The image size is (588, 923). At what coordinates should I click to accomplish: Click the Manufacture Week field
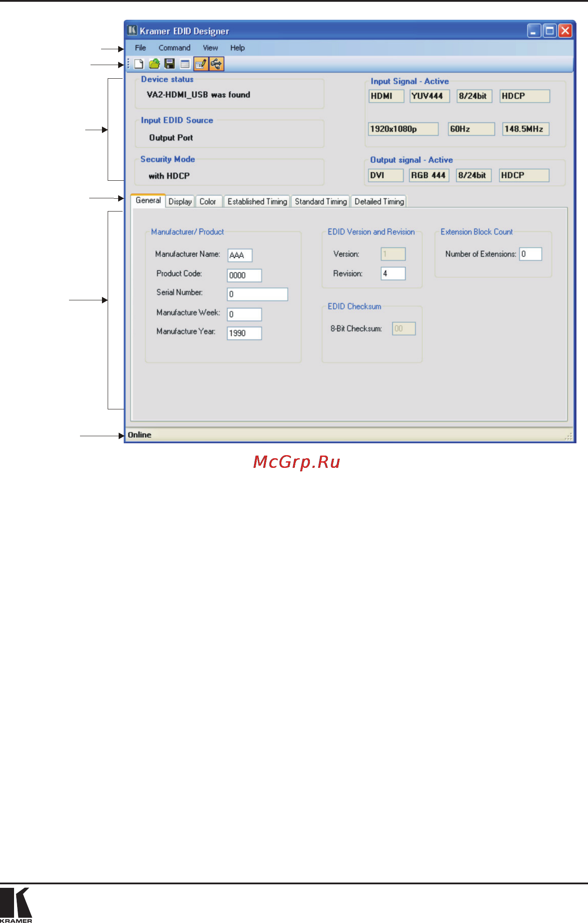pyautogui.click(x=244, y=314)
